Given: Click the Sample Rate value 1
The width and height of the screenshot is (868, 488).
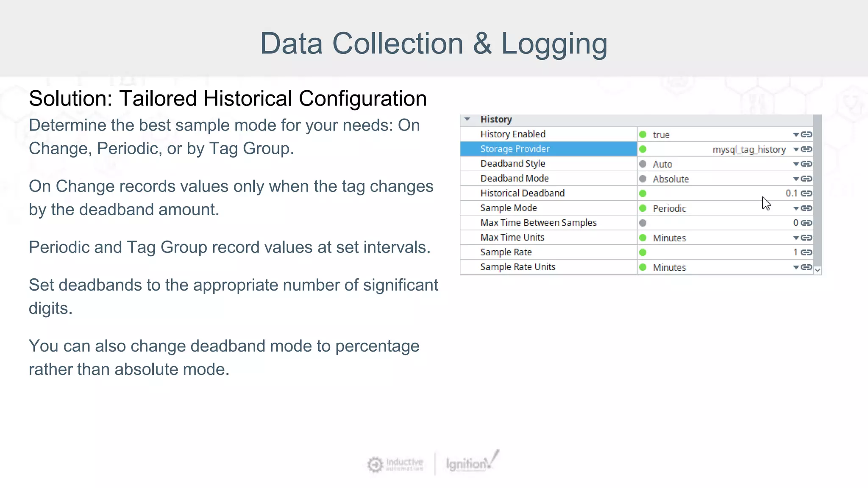Looking at the screenshot, I should click(x=796, y=252).
